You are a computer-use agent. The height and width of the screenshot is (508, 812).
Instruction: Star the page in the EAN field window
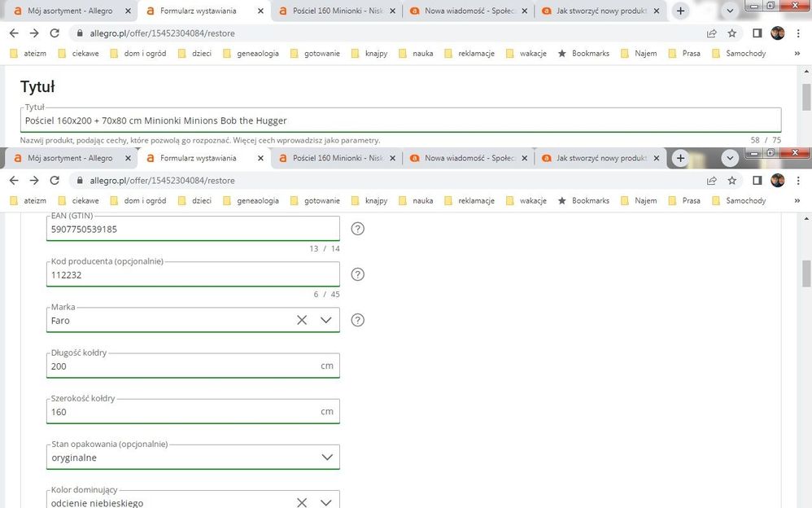pos(731,181)
